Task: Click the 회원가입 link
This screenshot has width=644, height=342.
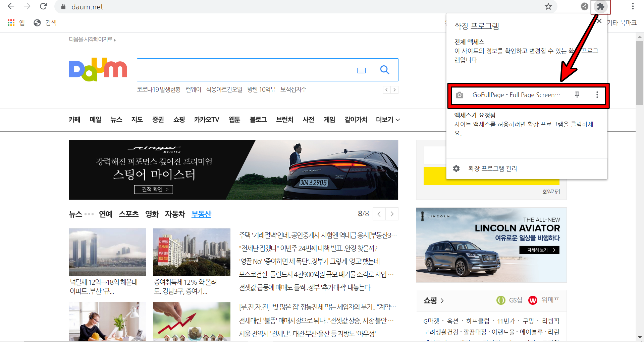Action: click(x=551, y=192)
